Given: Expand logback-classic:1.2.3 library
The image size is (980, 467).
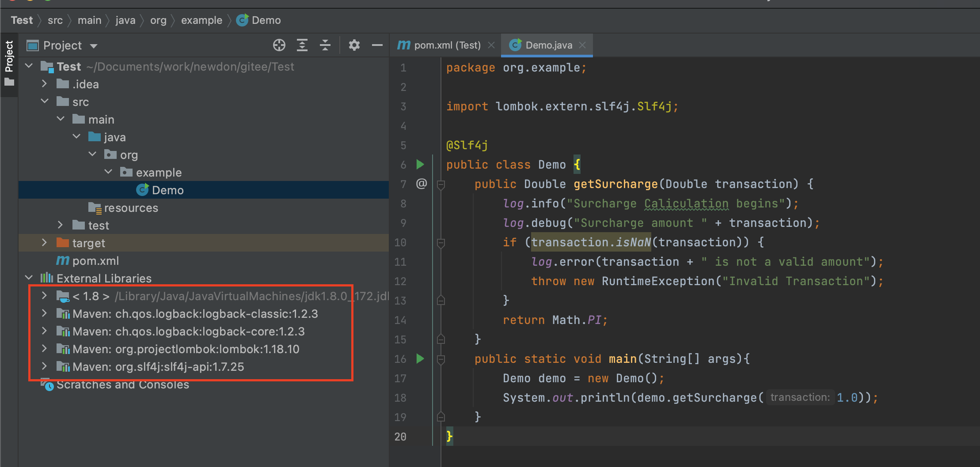Looking at the screenshot, I should pyautogui.click(x=44, y=313).
